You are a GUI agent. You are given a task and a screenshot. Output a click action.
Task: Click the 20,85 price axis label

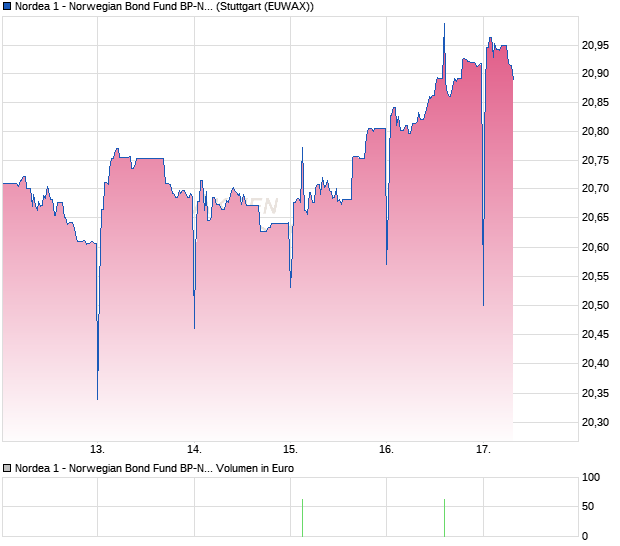595,102
